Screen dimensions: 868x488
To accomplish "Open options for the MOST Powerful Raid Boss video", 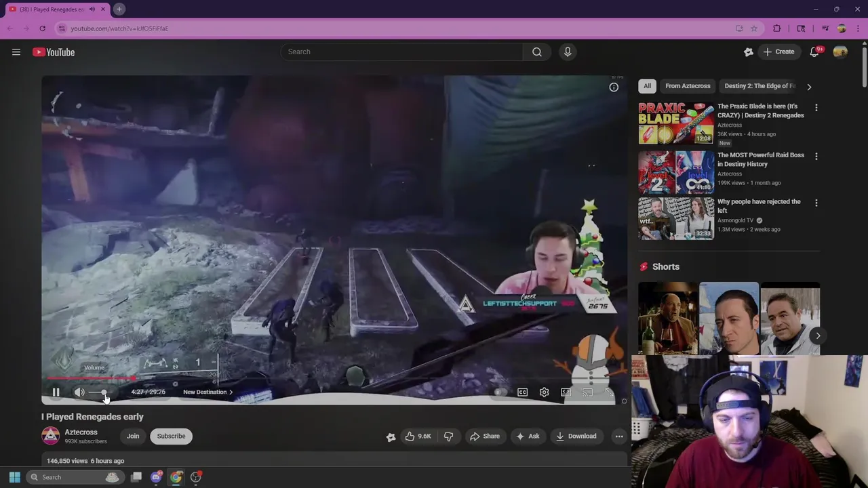I will click(816, 156).
